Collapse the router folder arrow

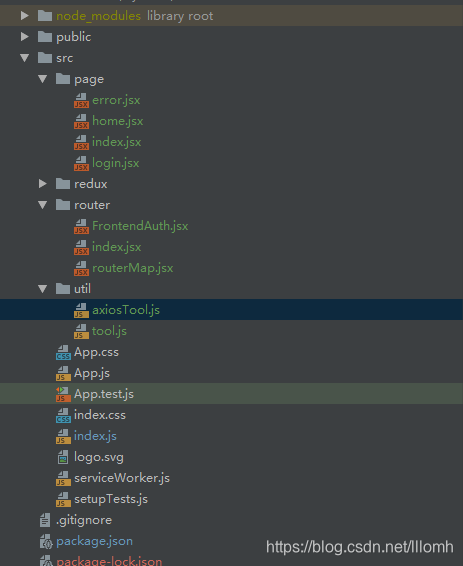click(x=43, y=205)
